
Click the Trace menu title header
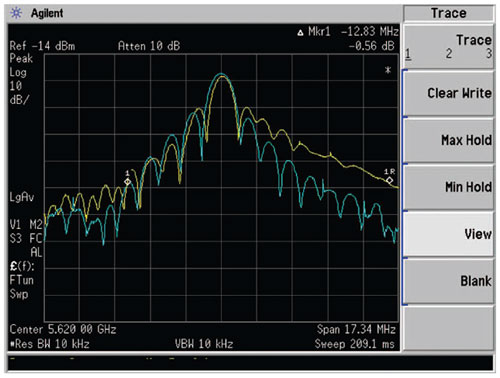click(x=449, y=13)
